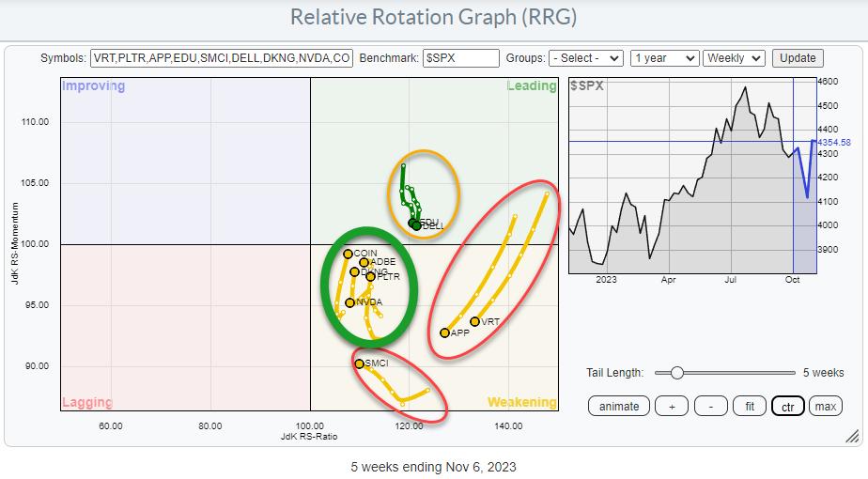This screenshot has height=479, width=868.
Task: Click the Tail Length slider handle
Action: 676,373
